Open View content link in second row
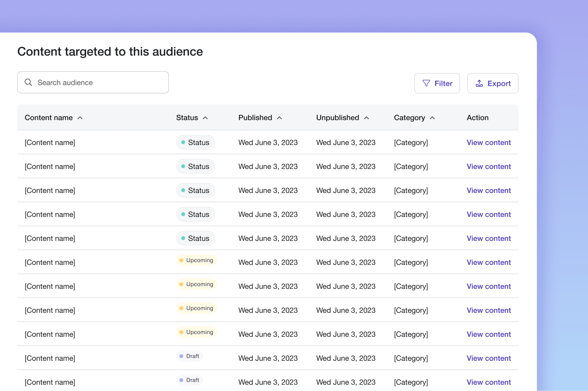588x391 pixels. click(489, 166)
